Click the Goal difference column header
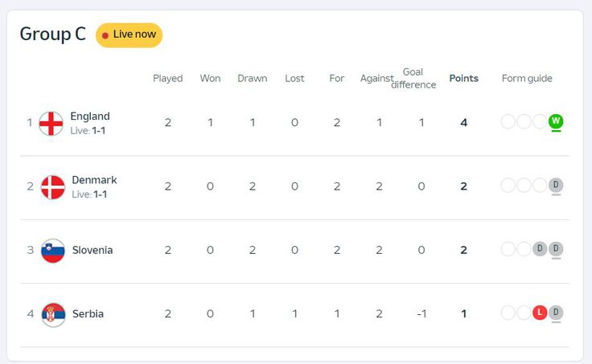This screenshot has width=592, height=364. [x=413, y=79]
